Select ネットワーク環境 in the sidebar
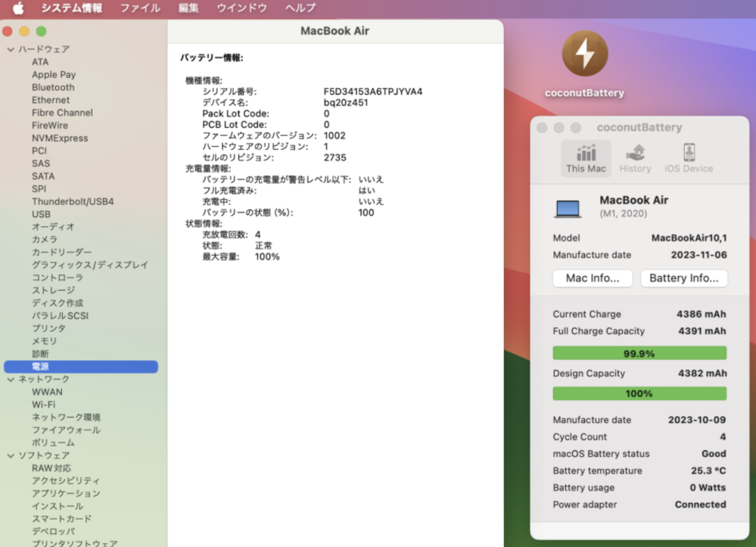This screenshot has height=547, width=756. tap(66, 418)
